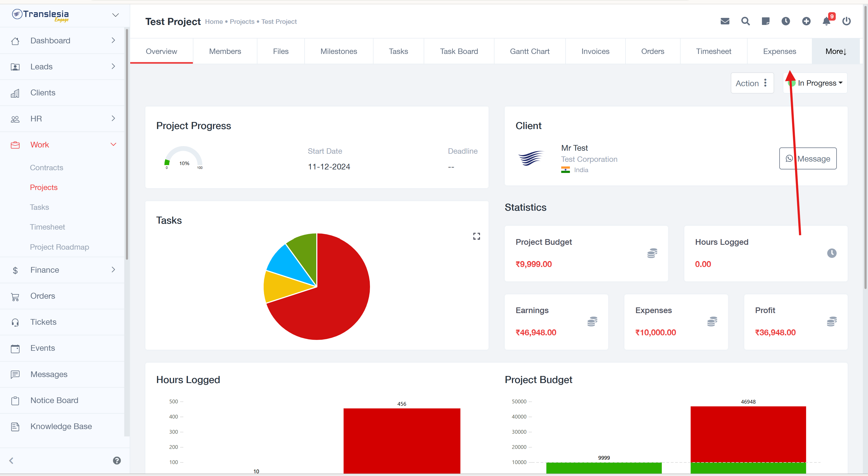Viewport: 868px width, 476px height.
Task: Switch to the Gantt Chart tab
Action: [x=529, y=52]
